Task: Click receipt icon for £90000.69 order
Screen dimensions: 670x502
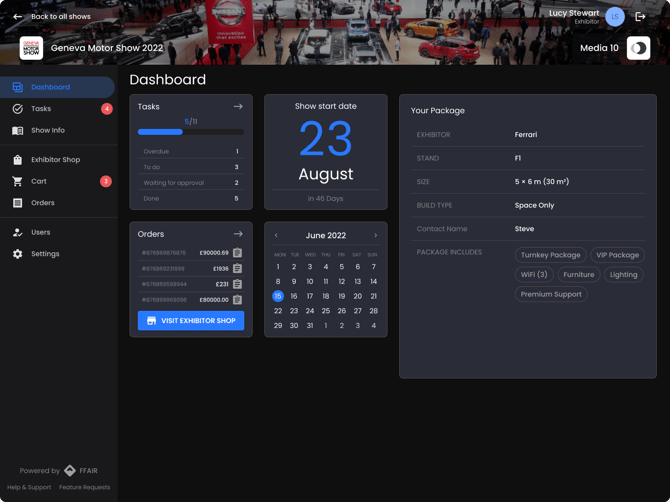Action: [237, 253]
